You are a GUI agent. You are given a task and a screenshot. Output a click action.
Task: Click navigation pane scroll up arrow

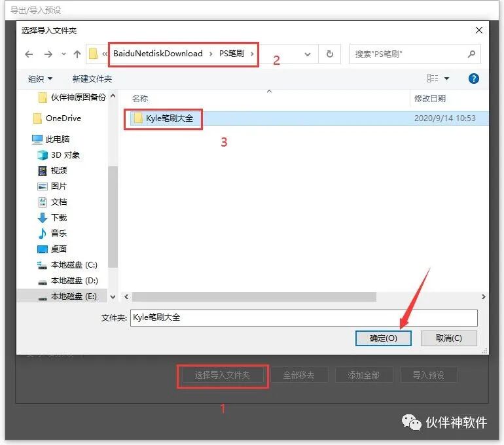pos(113,96)
